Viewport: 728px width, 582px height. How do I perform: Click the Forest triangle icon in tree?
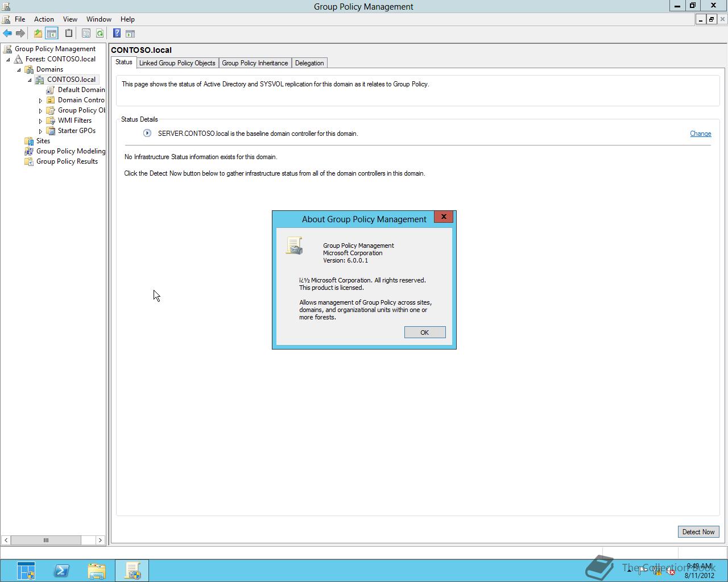[18, 59]
